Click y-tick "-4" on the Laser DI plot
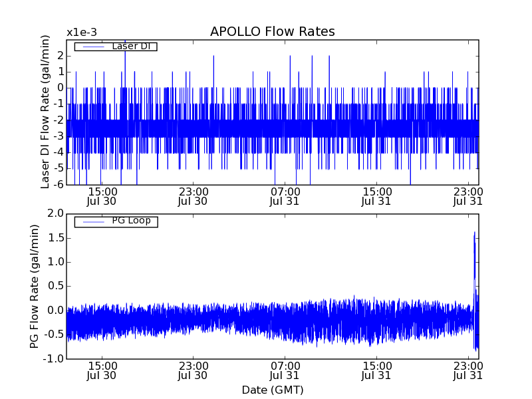 point(59,152)
